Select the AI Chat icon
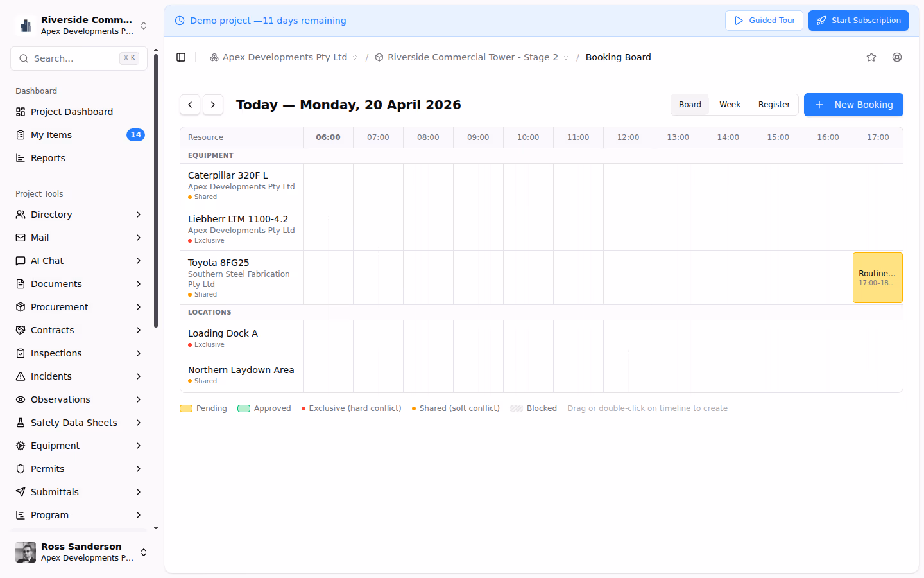This screenshot has width=924, height=578. pos(19,260)
